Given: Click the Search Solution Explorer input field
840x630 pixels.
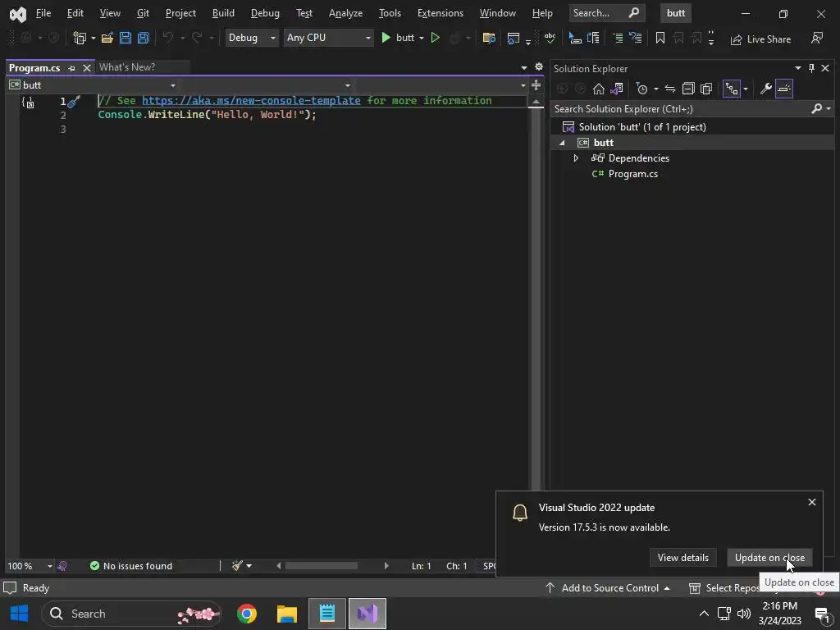Looking at the screenshot, I should click(x=682, y=109).
